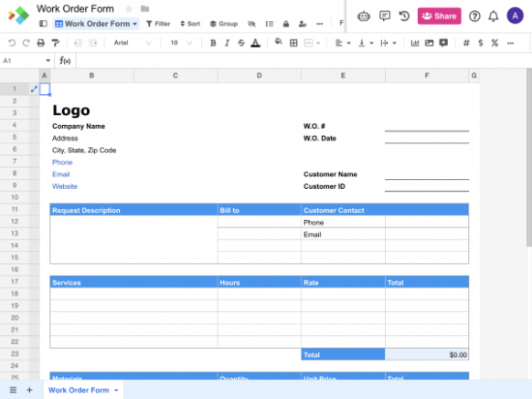Open version history clock icon
Viewport: 532px width, 399px height.
click(x=404, y=16)
